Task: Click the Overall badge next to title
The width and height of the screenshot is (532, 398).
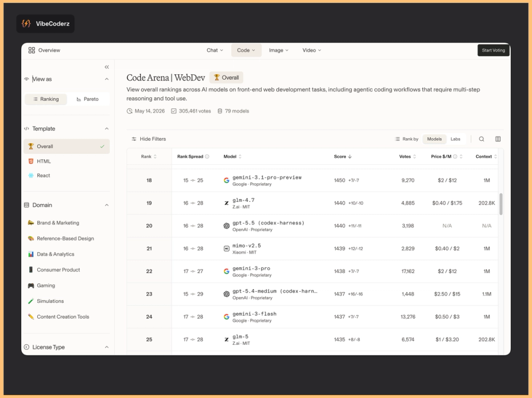Action: 226,78
